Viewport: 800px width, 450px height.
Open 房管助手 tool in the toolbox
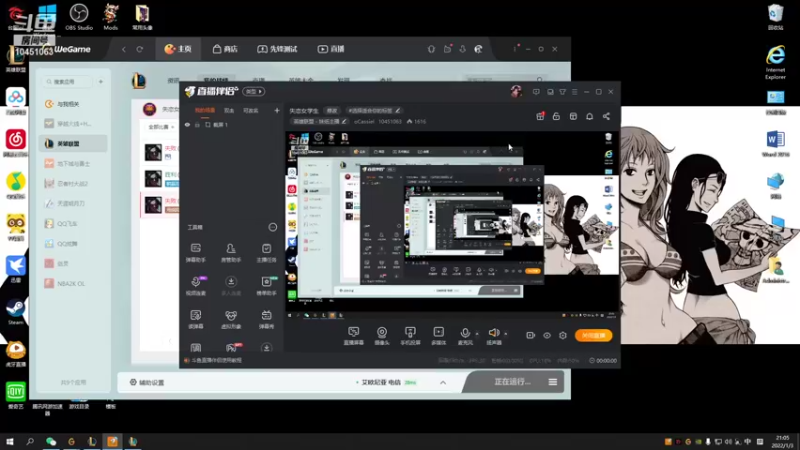(231, 253)
